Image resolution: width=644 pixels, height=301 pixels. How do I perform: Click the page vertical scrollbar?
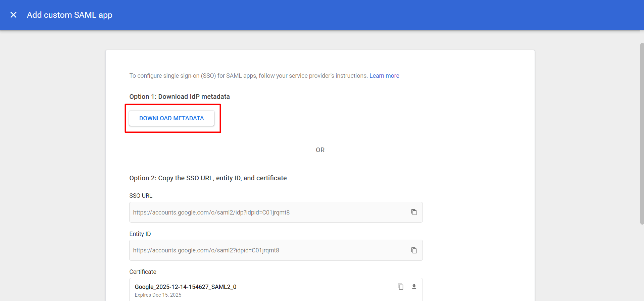[642, 133]
